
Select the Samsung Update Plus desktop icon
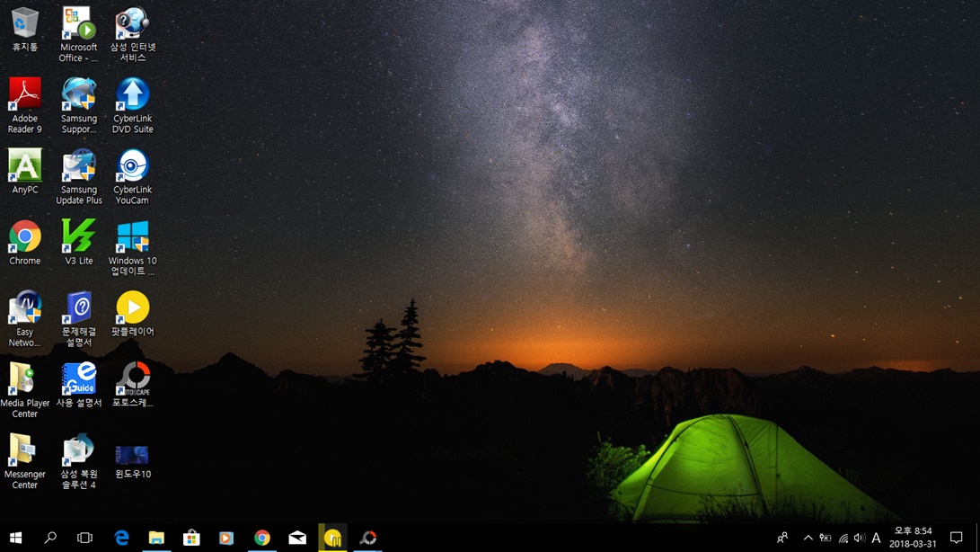pos(79,166)
